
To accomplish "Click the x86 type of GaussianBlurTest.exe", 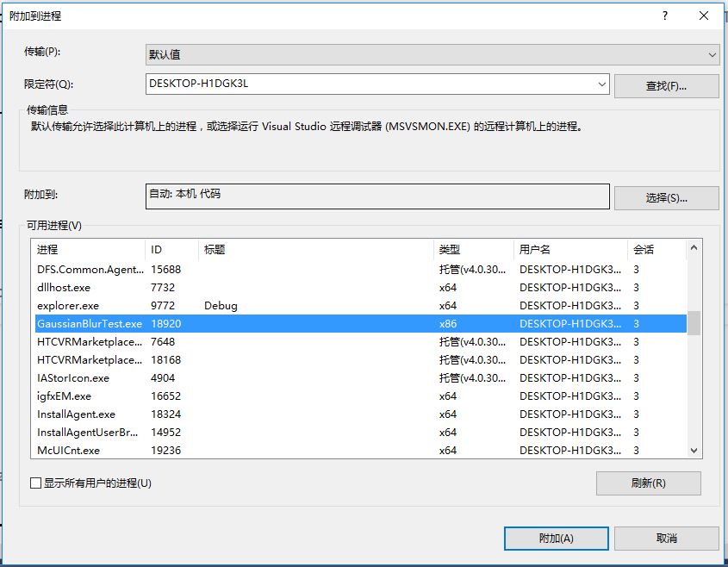I will click(x=448, y=324).
